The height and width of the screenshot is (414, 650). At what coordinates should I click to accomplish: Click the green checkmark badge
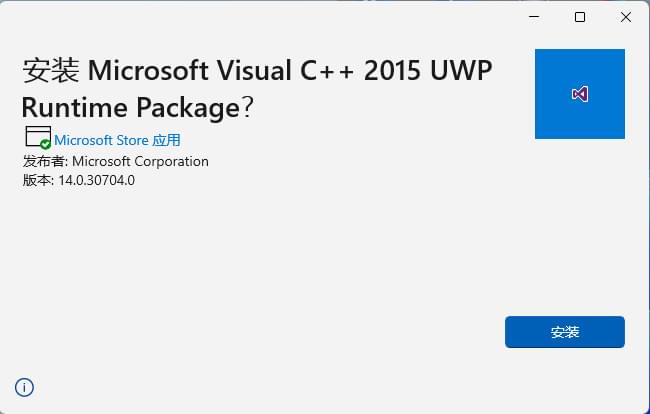[45, 144]
